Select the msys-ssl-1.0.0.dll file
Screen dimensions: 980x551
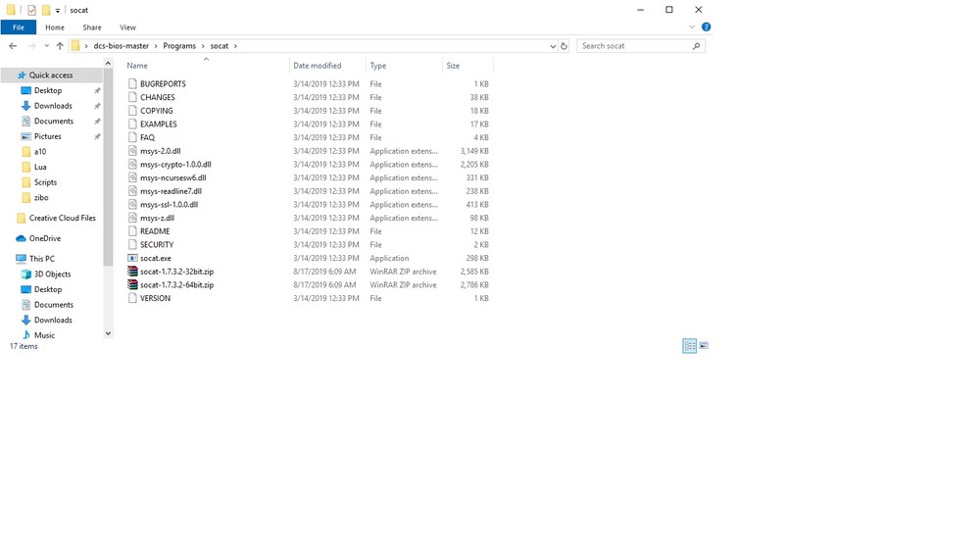[x=169, y=205]
